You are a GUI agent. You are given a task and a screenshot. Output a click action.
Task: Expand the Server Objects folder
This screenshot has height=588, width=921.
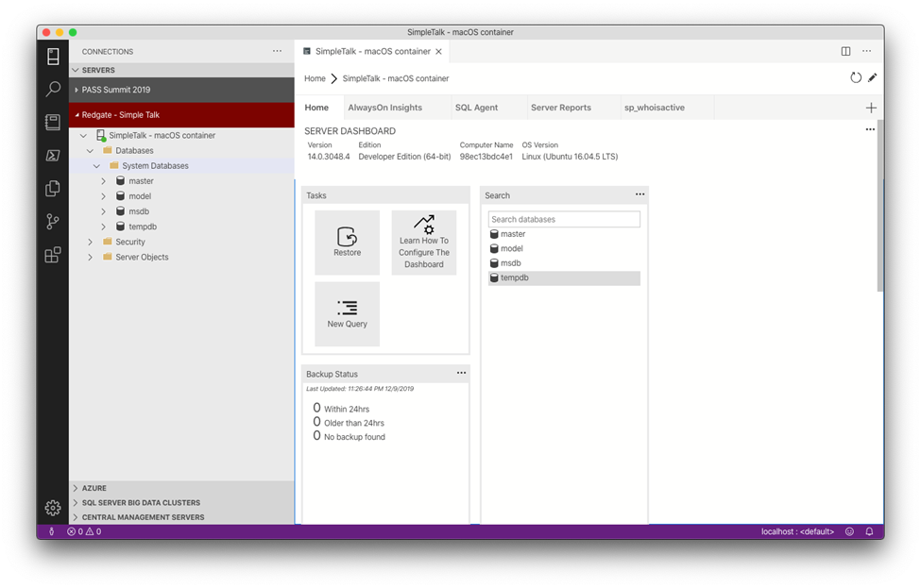tap(91, 257)
